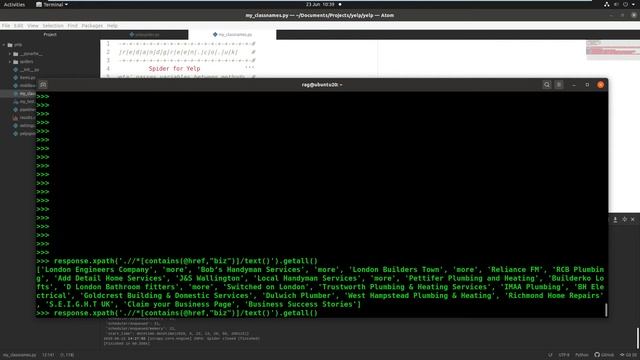Open the File menu in Atom

pyautogui.click(x=6, y=26)
